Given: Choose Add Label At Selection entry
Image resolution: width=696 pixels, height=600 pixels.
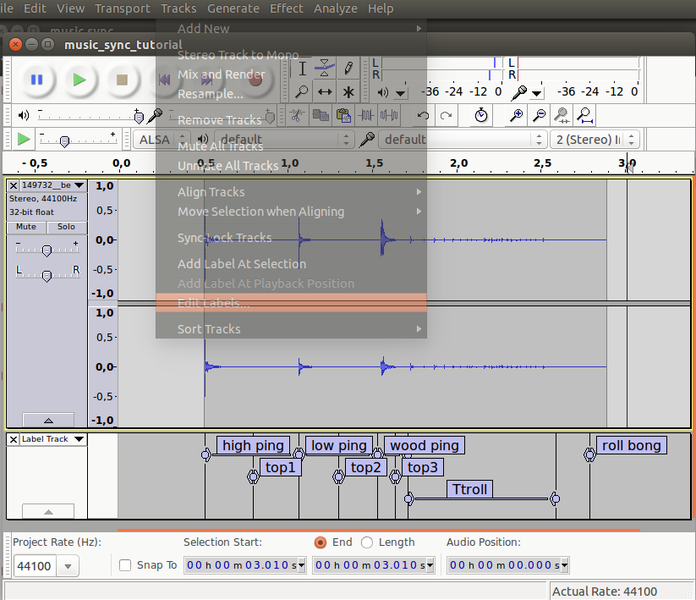Looking at the screenshot, I should pyautogui.click(x=291, y=264).
